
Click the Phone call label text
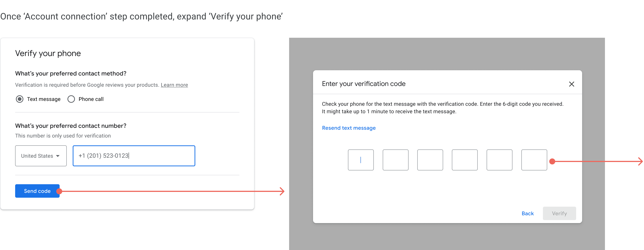pos(91,99)
